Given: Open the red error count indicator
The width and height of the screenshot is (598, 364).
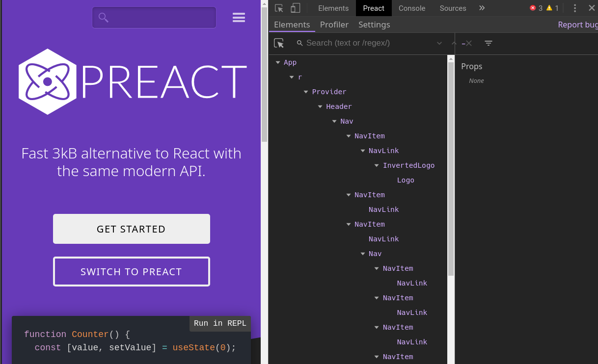Looking at the screenshot, I should click(x=536, y=8).
